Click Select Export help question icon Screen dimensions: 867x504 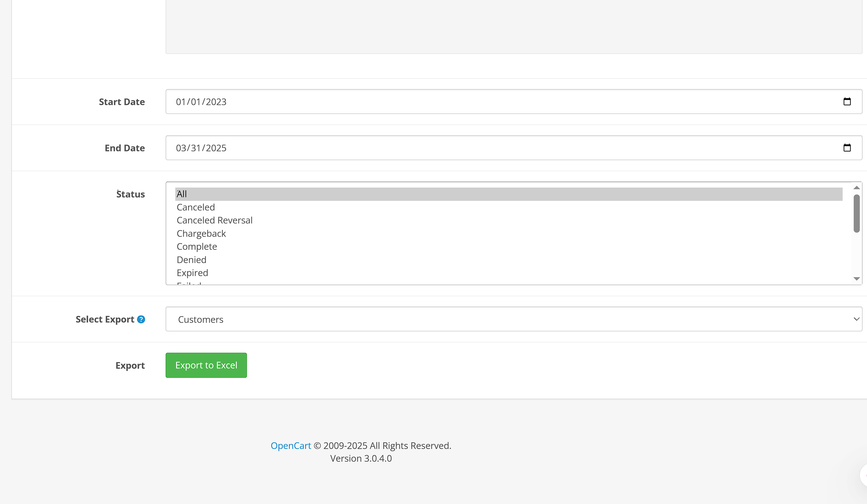click(141, 319)
